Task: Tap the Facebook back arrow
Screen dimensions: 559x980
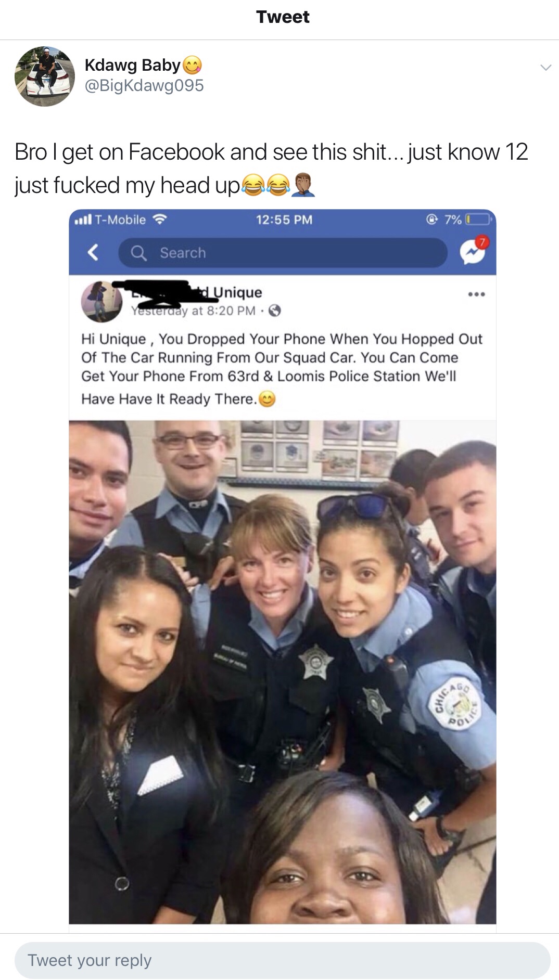Action: pyautogui.click(x=93, y=252)
